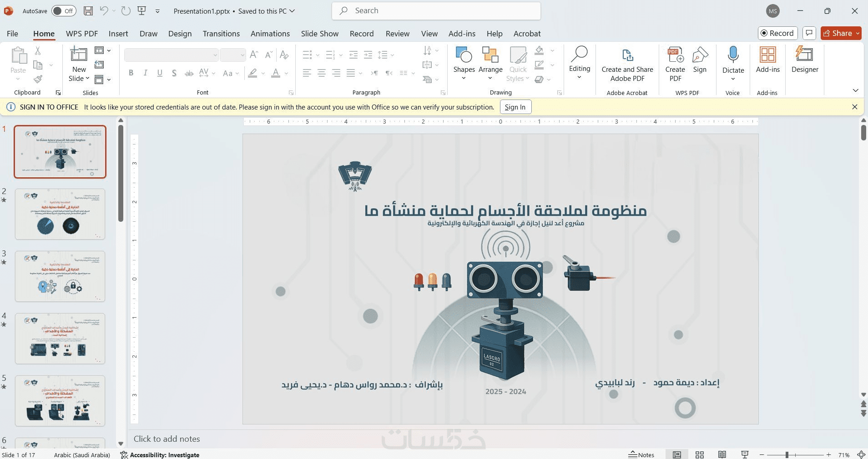
Task: Increase list indent level
Action: click(368, 55)
